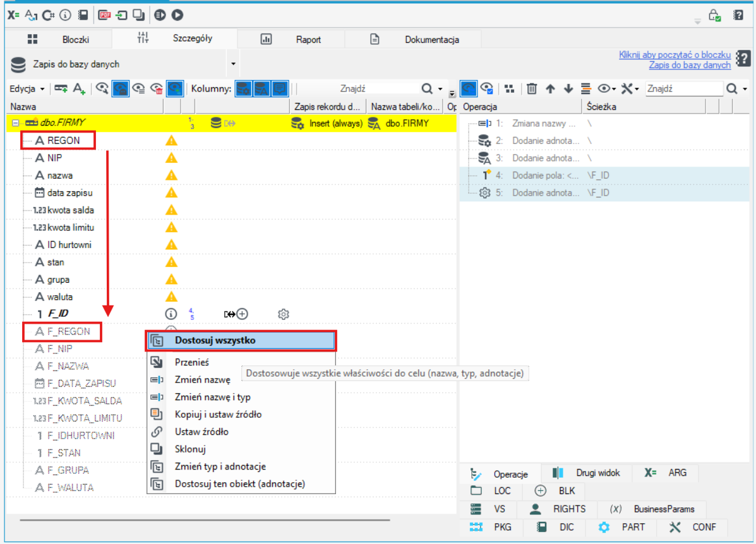
Task: Click the play/run icon in top toolbar
Action: pyautogui.click(x=177, y=15)
